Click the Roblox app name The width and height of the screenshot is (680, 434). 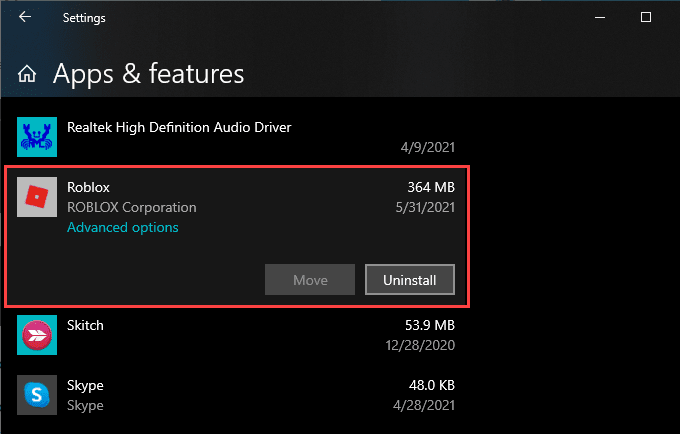[x=87, y=187]
